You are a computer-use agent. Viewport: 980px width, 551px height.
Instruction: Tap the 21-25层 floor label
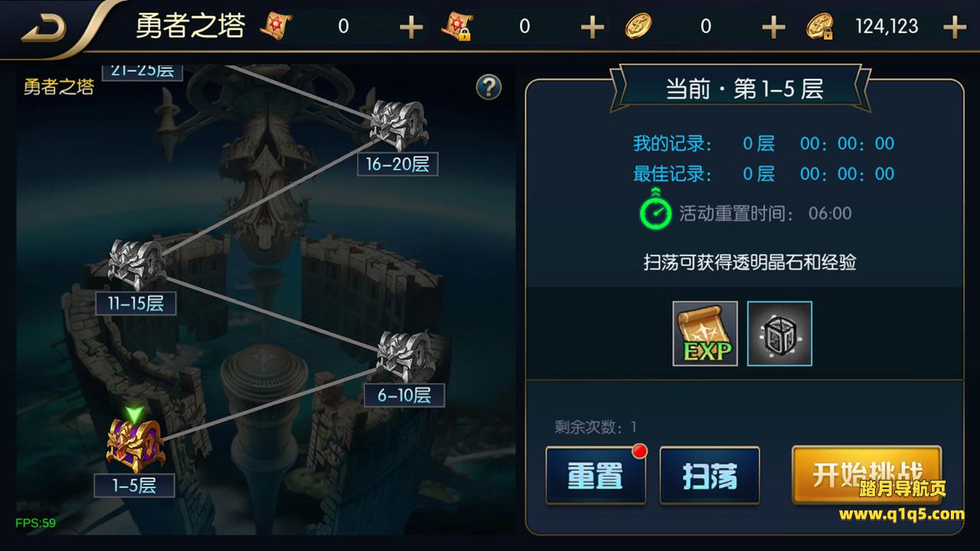pos(142,70)
